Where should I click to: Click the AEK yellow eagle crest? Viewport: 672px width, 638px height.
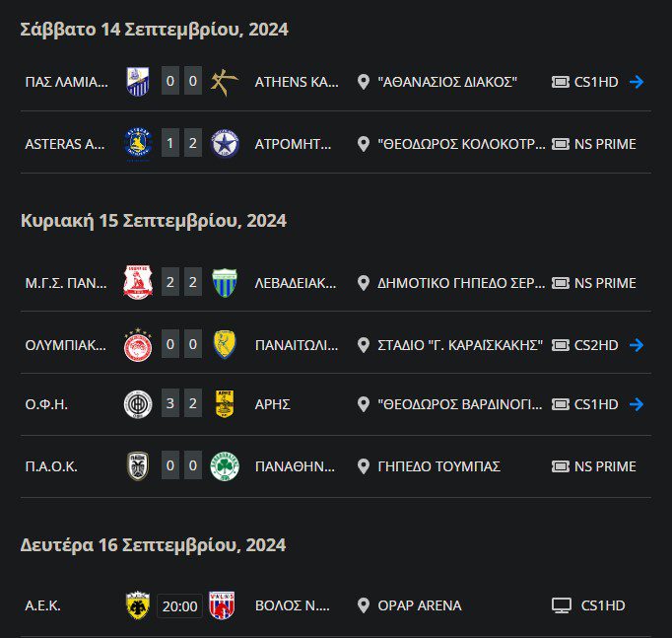pos(137,605)
